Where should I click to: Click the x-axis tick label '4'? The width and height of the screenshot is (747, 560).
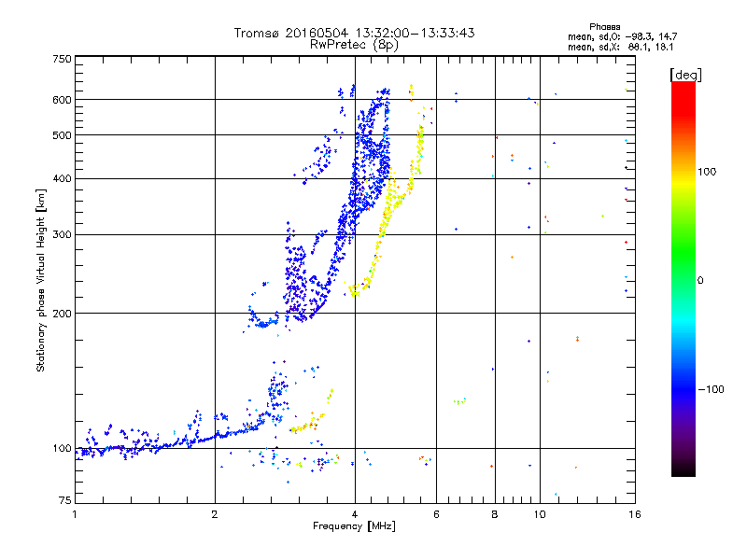[x=355, y=514]
